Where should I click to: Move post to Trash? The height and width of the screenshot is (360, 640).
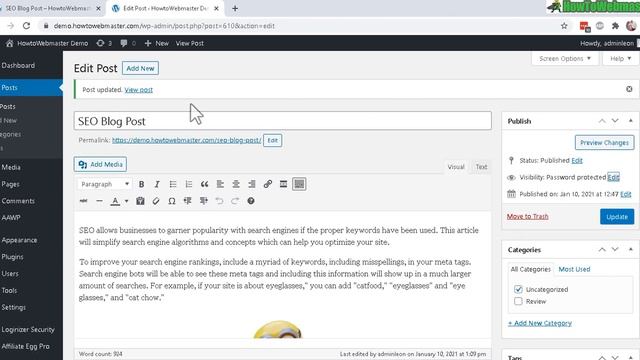(527, 216)
